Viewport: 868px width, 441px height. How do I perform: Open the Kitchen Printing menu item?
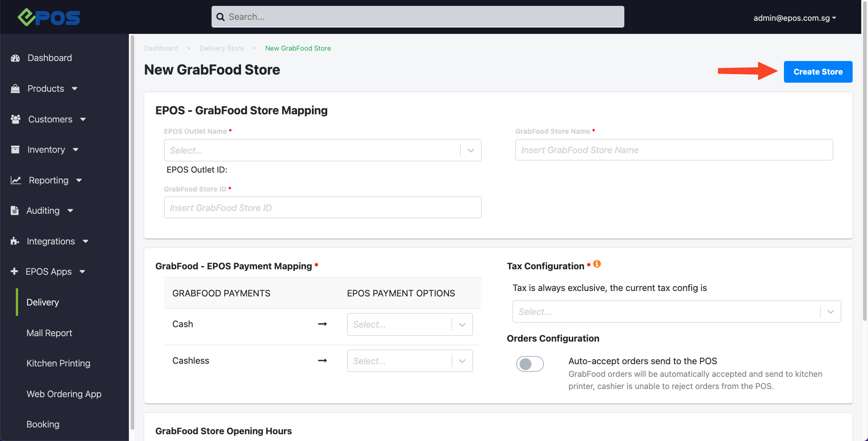58,363
